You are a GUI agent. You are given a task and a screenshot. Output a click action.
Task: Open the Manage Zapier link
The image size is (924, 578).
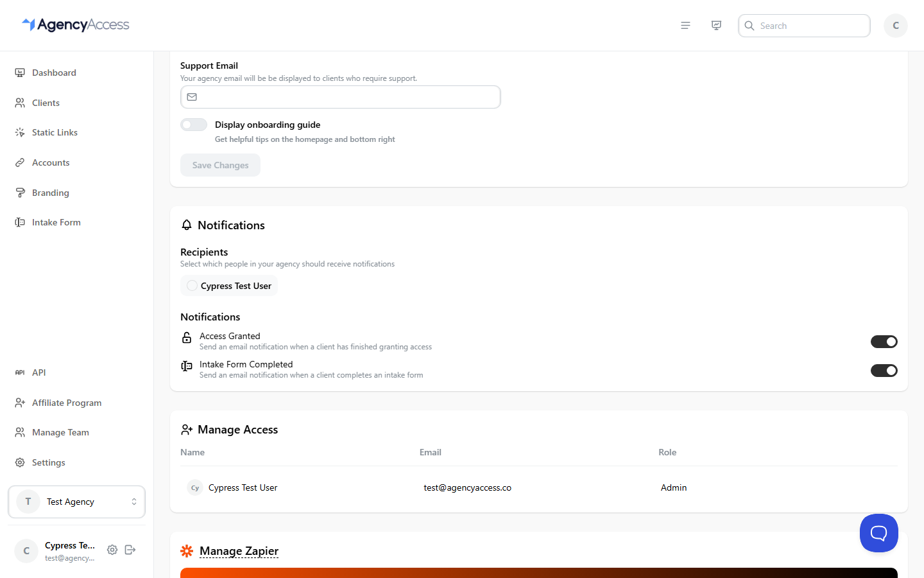pyautogui.click(x=239, y=551)
